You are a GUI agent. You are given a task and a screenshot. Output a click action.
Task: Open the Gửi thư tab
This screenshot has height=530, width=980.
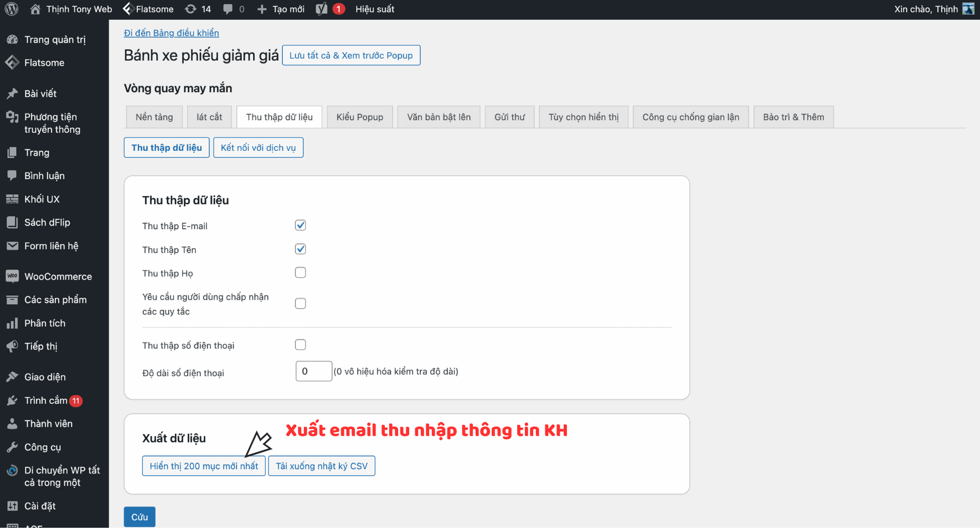[x=509, y=117]
